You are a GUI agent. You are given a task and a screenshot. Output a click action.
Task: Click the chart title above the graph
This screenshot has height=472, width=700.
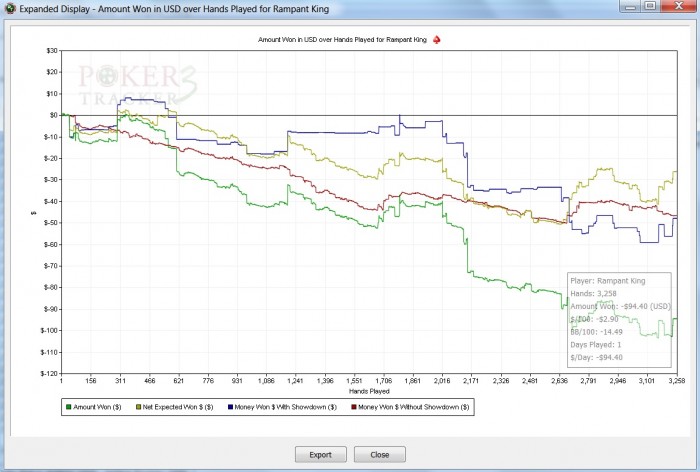point(342,40)
